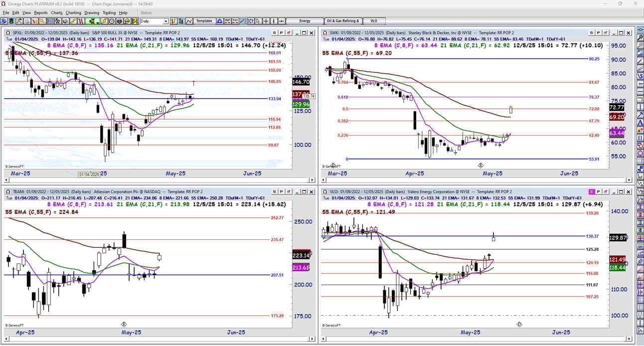
Task: Open the Daily timeframe dropdown
Action: 165,21
